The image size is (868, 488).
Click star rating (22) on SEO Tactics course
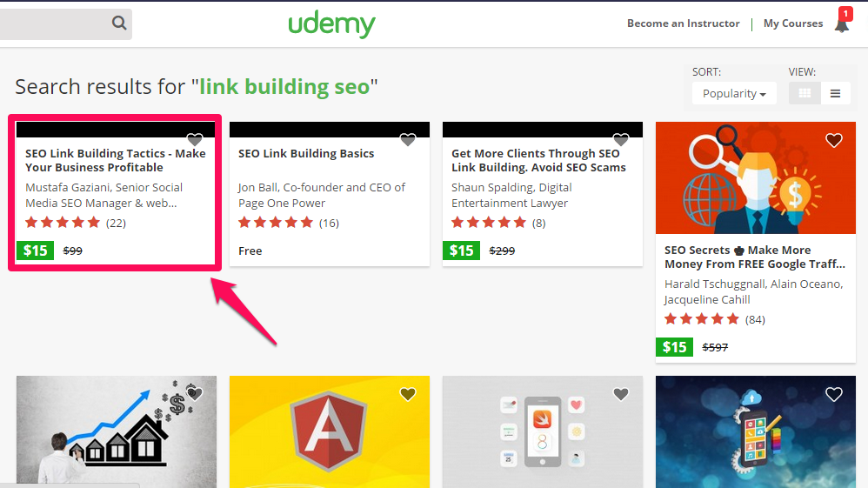point(76,223)
